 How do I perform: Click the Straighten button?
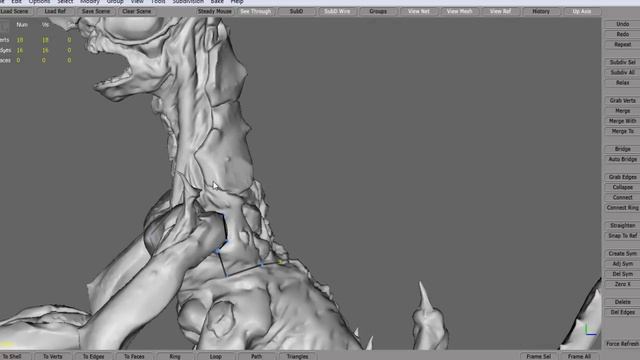[622, 226]
